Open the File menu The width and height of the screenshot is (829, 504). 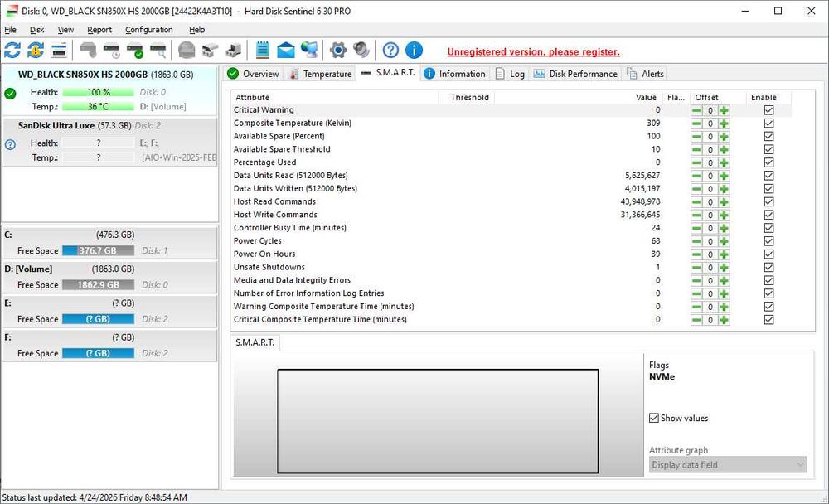pyautogui.click(x=10, y=30)
